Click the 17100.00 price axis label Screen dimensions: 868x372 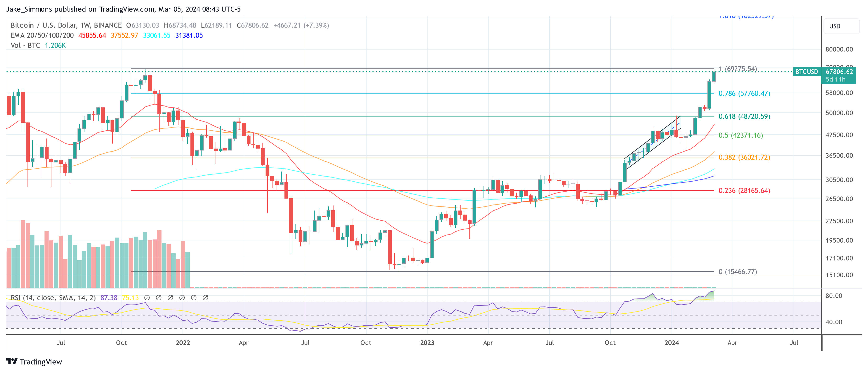(839, 258)
